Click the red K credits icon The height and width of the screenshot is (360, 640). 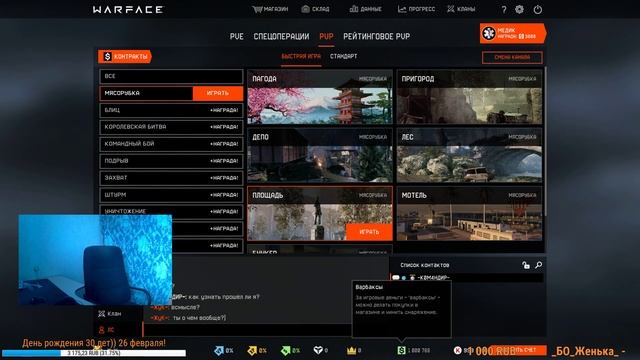coord(458,350)
